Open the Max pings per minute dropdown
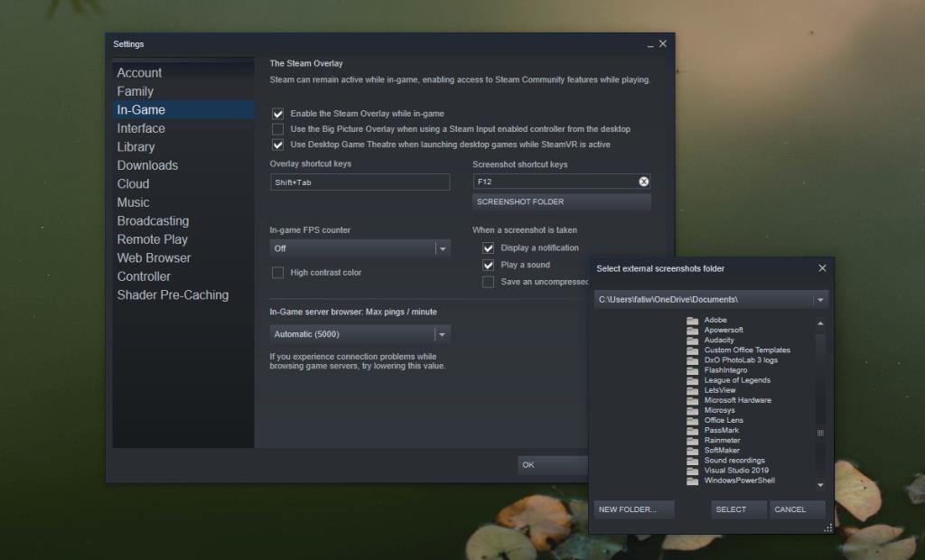This screenshot has height=560, width=925. [443, 333]
